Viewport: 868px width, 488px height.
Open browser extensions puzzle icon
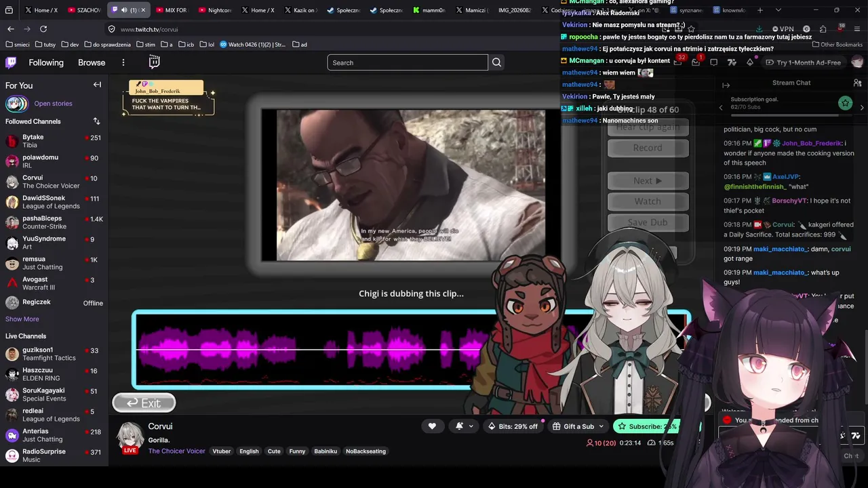[x=823, y=29]
